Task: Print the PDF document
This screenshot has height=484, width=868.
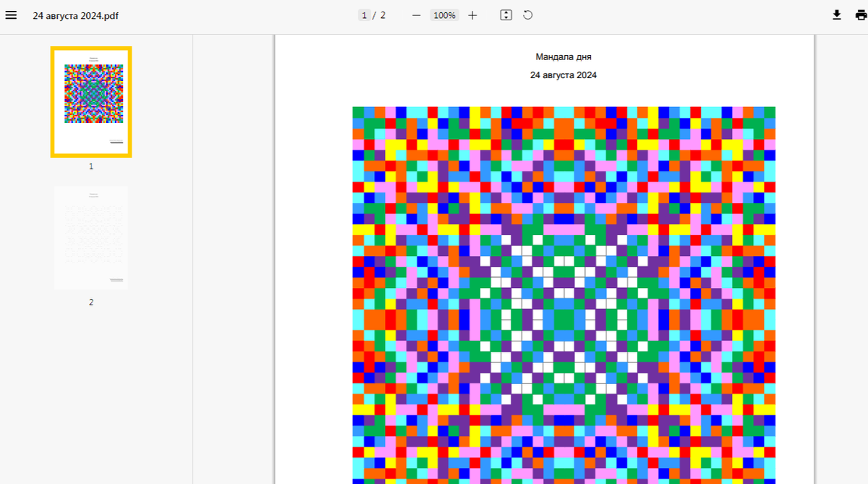Action: point(860,15)
